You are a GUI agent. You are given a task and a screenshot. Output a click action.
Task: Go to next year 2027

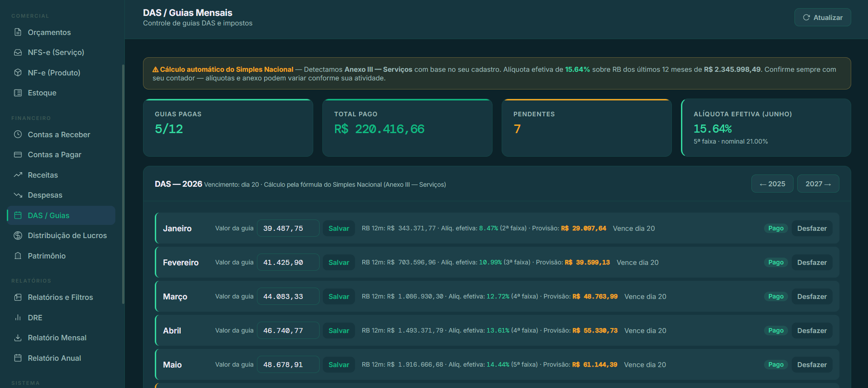click(x=818, y=184)
